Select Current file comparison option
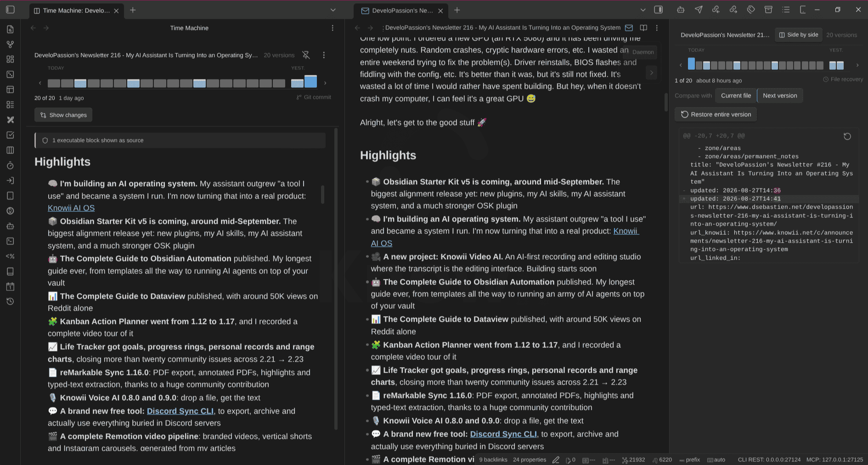The width and height of the screenshot is (868, 465). point(736,96)
